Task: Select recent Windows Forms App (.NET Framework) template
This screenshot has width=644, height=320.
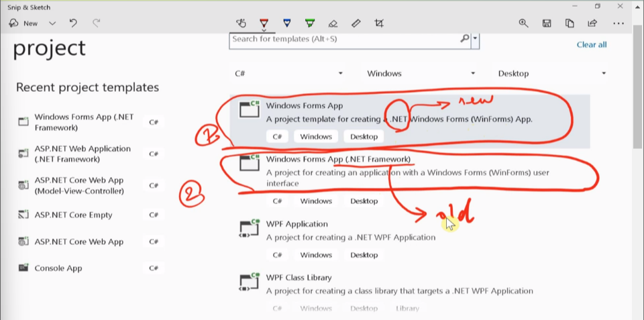Action: [x=91, y=122]
